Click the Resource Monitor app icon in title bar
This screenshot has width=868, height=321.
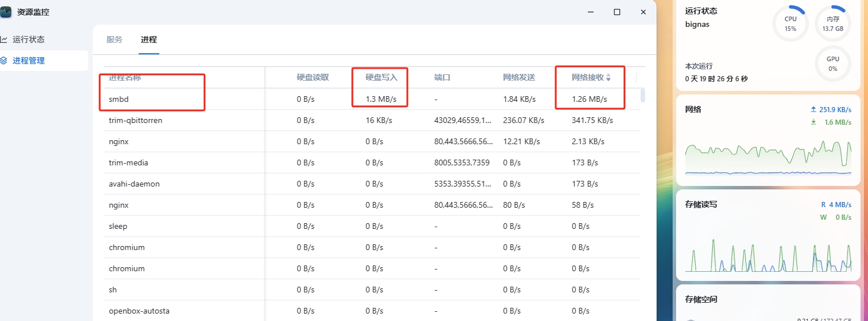(6, 12)
